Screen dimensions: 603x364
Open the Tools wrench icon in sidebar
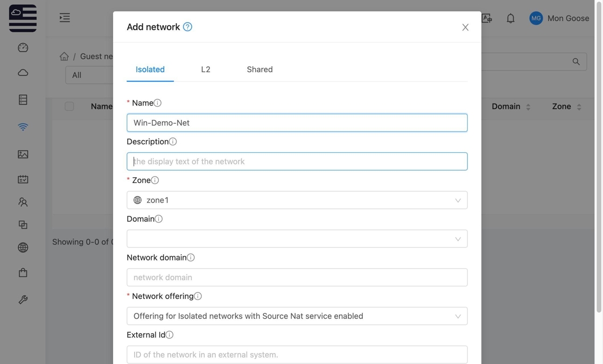pos(23,300)
